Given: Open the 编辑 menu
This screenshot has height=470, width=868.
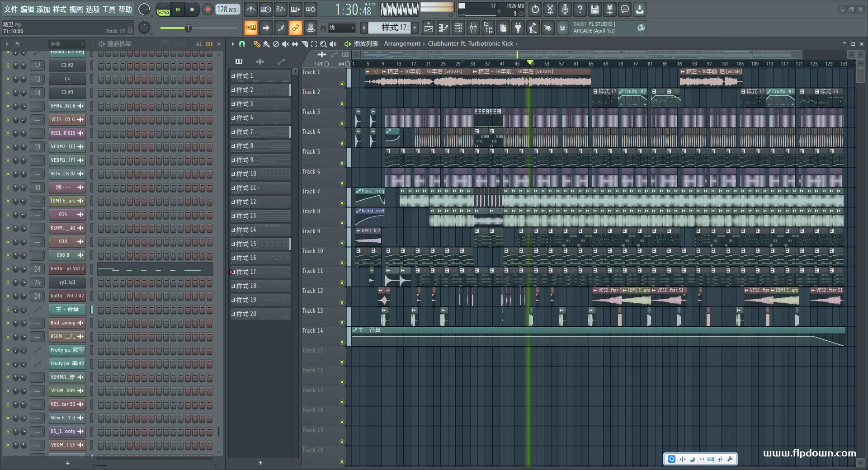Looking at the screenshot, I should click(x=27, y=9).
